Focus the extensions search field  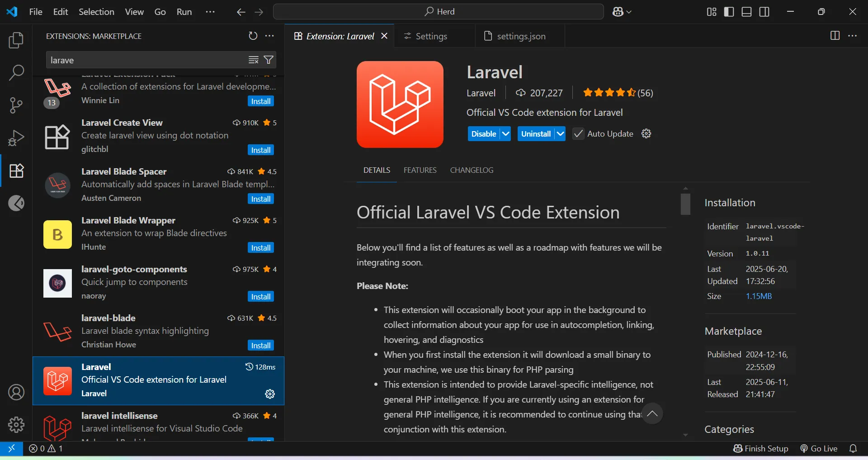(x=147, y=60)
